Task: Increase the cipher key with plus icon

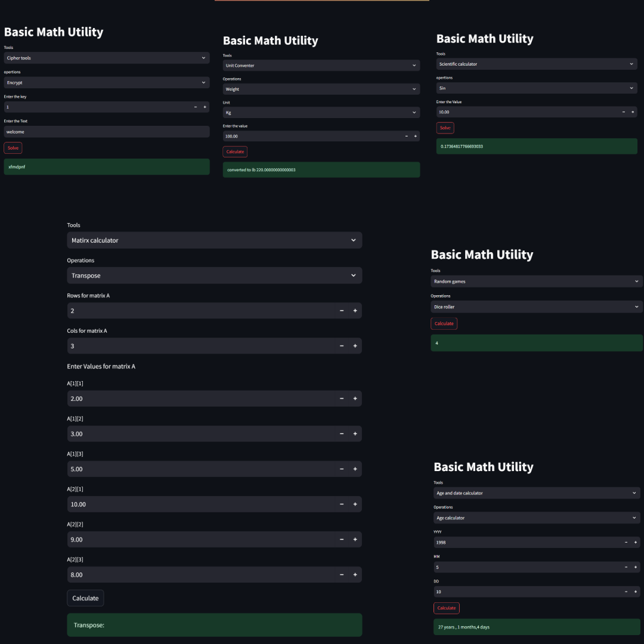Action: (205, 107)
